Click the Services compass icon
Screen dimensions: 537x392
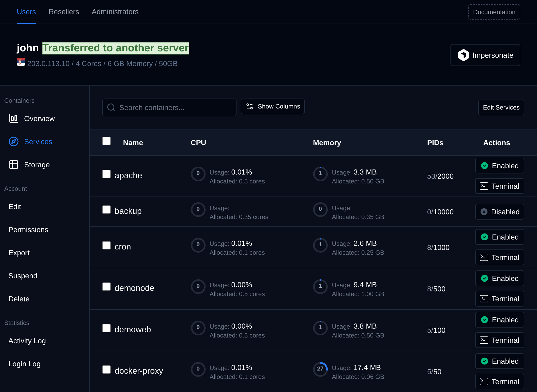(13, 142)
